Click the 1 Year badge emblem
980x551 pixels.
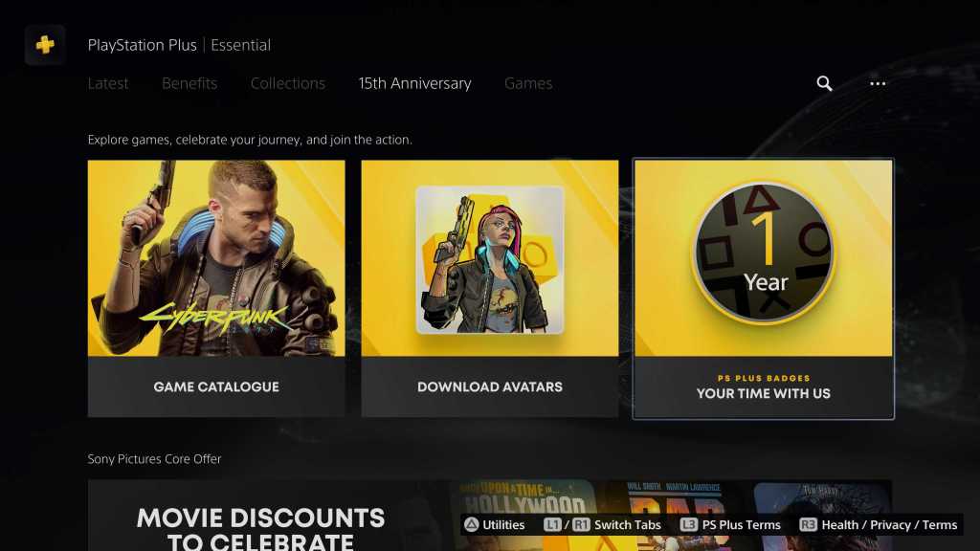(x=763, y=253)
